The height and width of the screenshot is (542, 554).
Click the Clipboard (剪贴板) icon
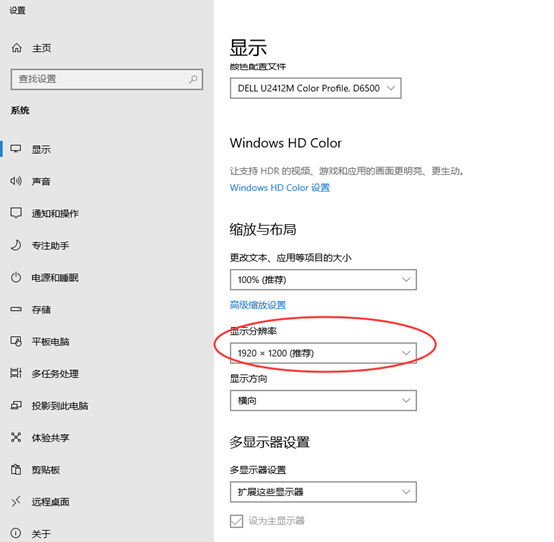[x=16, y=470]
